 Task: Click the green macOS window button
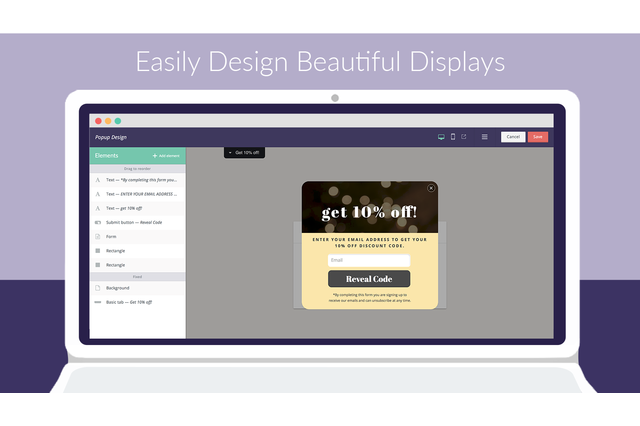click(118, 121)
